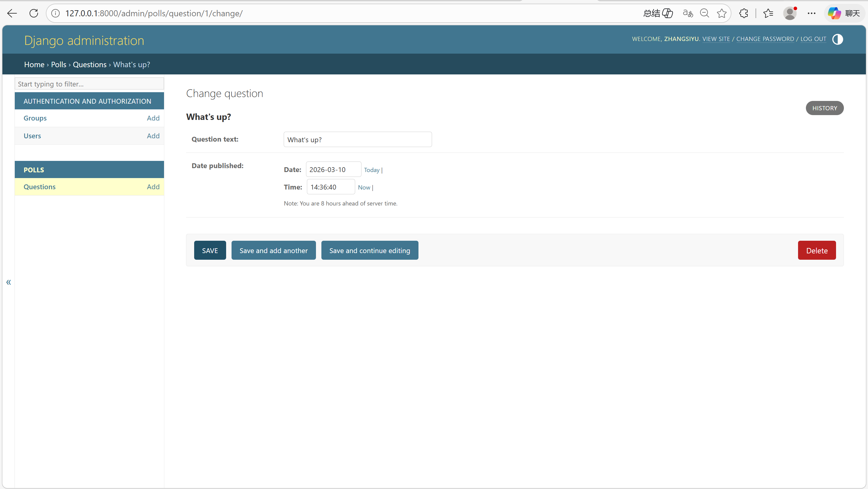This screenshot has height=489, width=868.
Task: Click the translate page icon
Action: point(687,14)
